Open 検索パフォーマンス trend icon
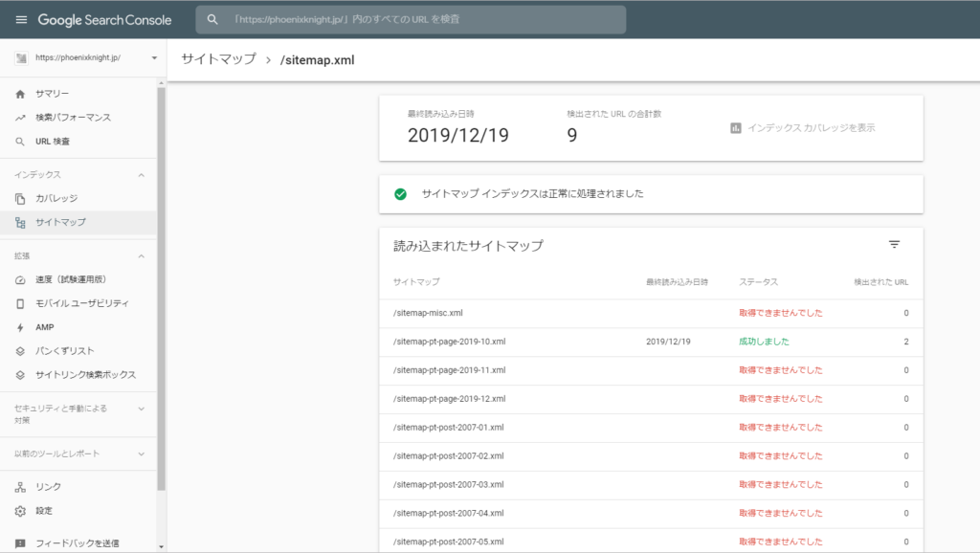The image size is (980, 553). (x=20, y=118)
